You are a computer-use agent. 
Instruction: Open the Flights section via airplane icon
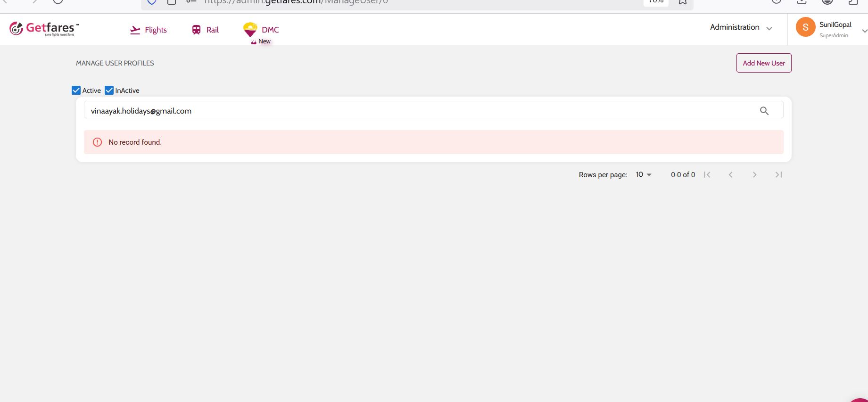pos(135,30)
